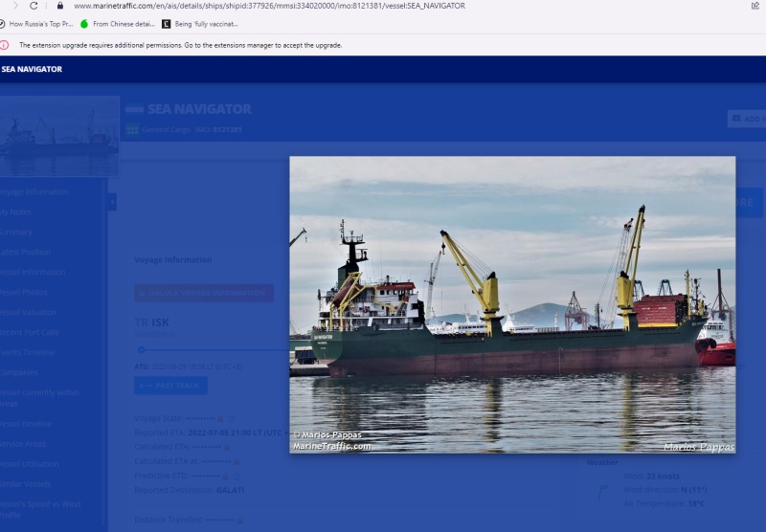Click the lock icon next to Distance Travelled

pyautogui.click(x=238, y=521)
